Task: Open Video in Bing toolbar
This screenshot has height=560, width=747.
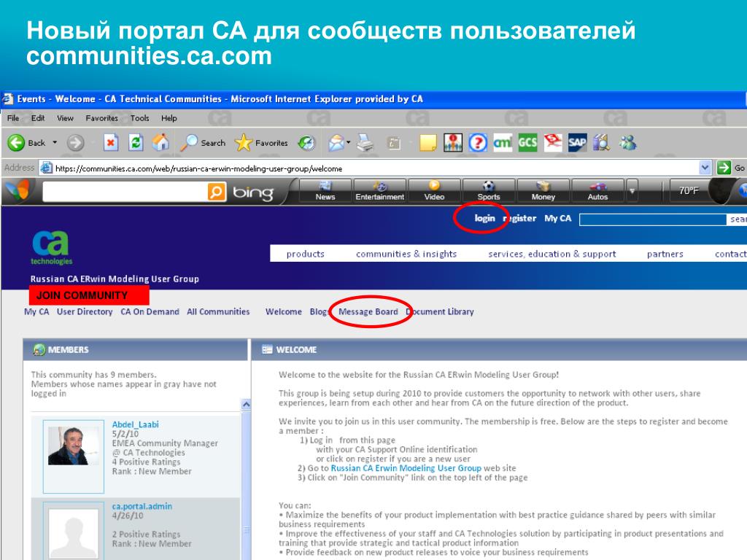Action: pyautogui.click(x=434, y=191)
